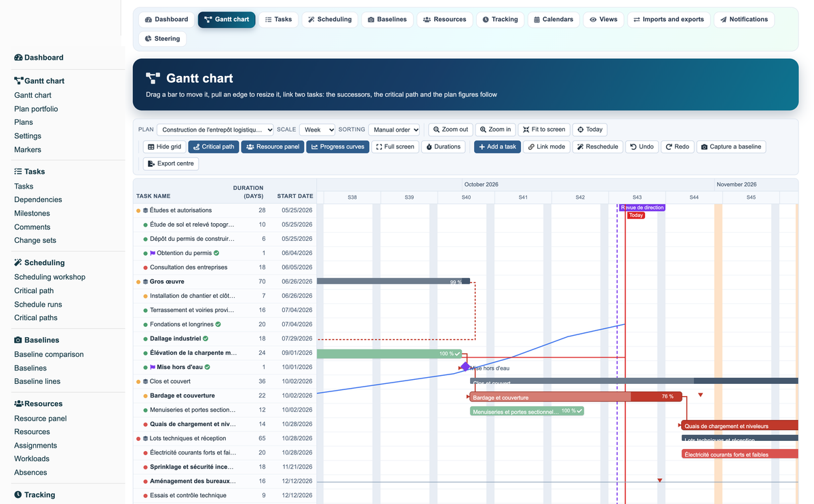This screenshot has width=814, height=504.
Task: Toggle Hide grid
Action: (x=164, y=147)
